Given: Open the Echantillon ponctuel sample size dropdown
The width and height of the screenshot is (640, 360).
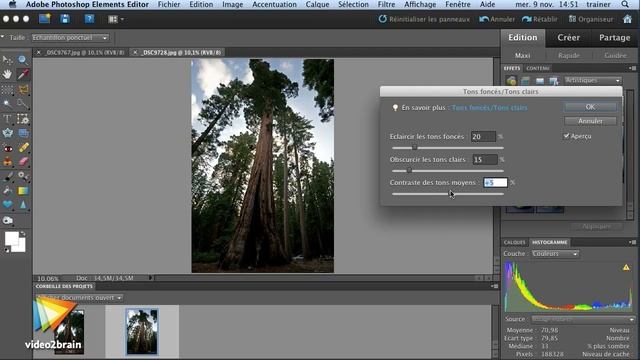Looking at the screenshot, I should [x=70, y=38].
